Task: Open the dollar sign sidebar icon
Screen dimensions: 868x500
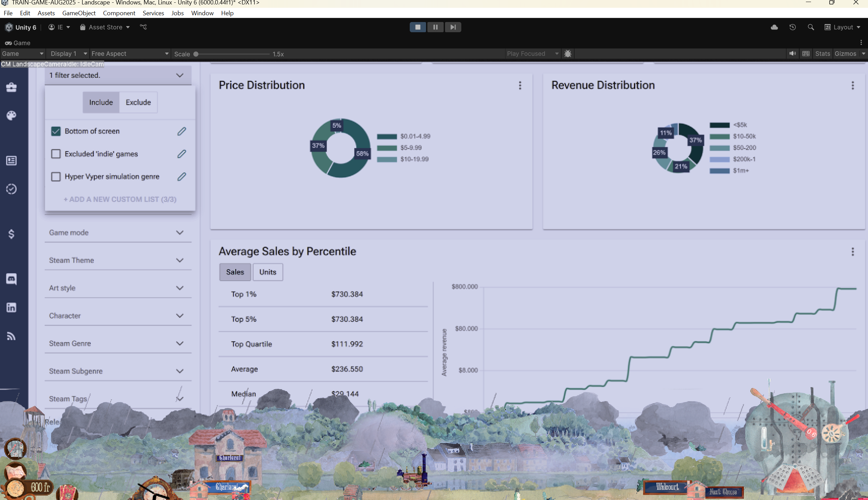Action: tap(11, 234)
